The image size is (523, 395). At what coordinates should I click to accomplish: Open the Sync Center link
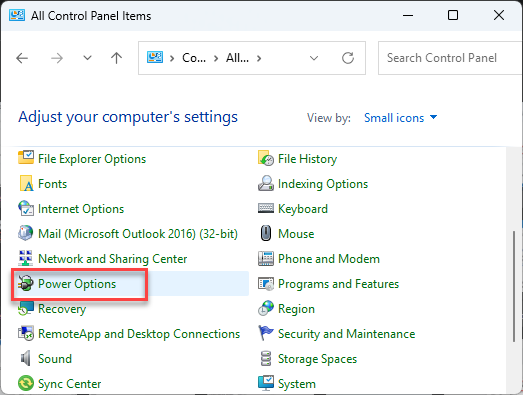[x=69, y=384]
